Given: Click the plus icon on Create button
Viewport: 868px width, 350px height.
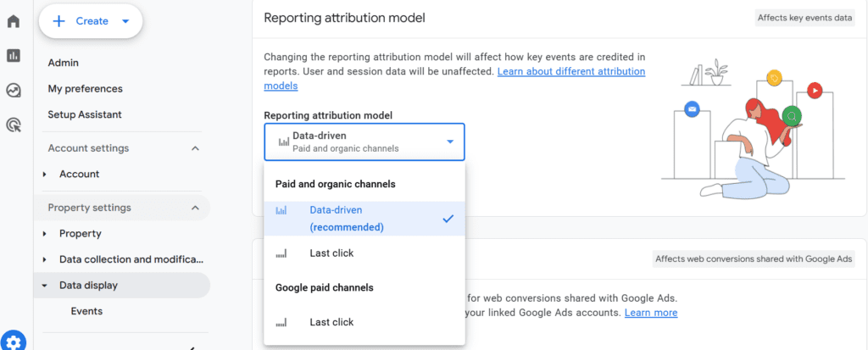Looking at the screenshot, I should (x=58, y=21).
